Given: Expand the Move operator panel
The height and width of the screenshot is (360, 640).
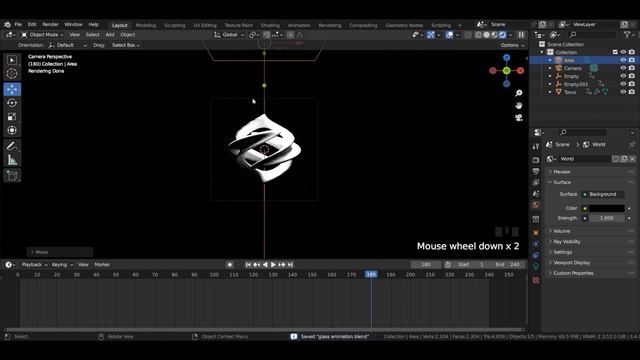Looking at the screenshot, I should click(60, 252).
